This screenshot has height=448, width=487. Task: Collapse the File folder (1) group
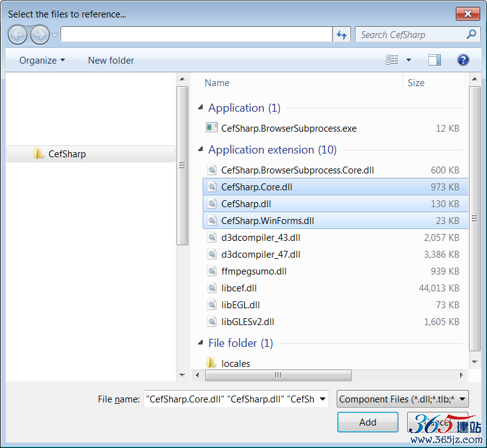[x=201, y=343]
